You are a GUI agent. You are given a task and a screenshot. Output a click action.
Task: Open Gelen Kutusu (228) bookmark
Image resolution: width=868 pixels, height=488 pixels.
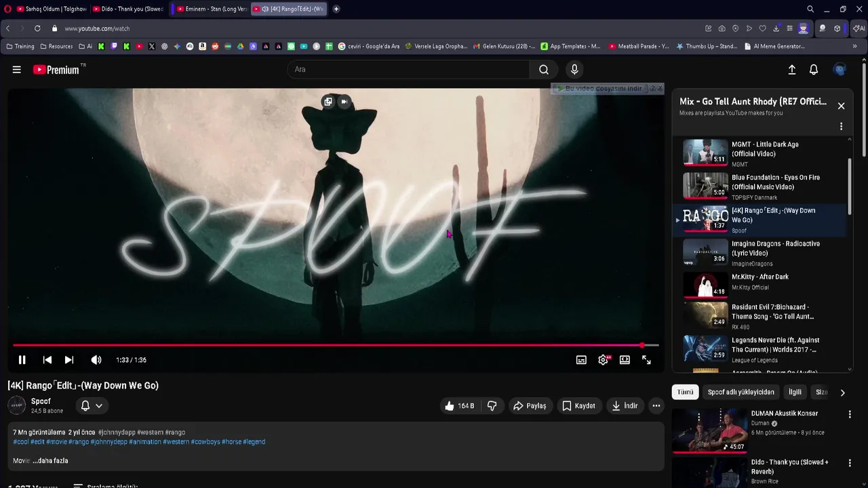coord(505,46)
